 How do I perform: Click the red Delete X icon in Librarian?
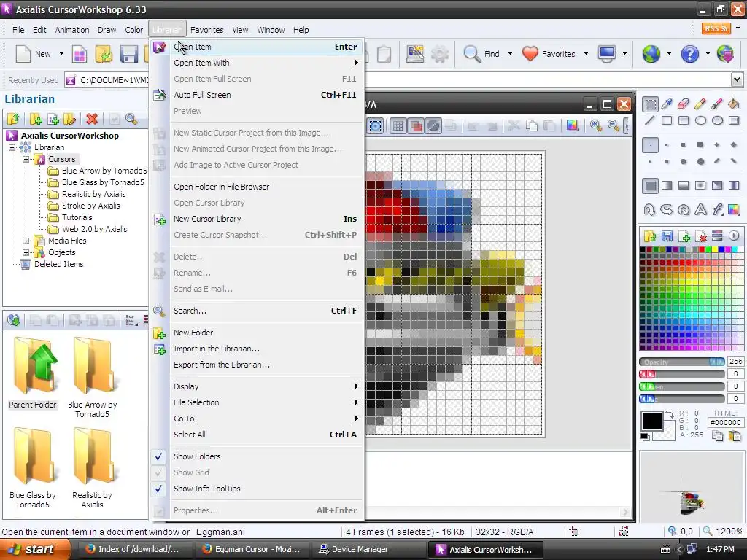92,119
